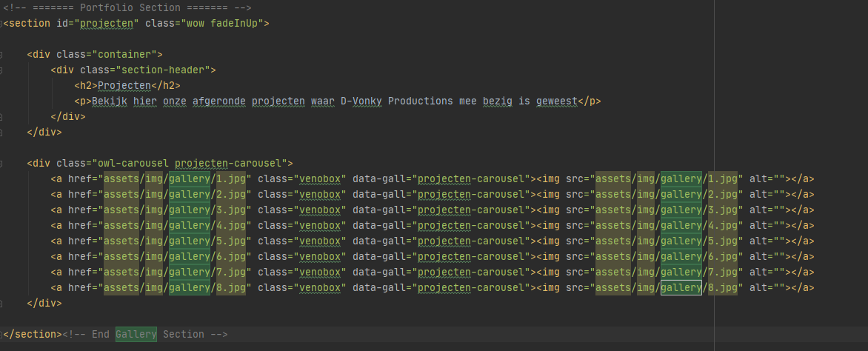Viewport: 868px width, 351px height.
Task: Click the img src path ending in 6.jpg
Action: click(x=667, y=257)
